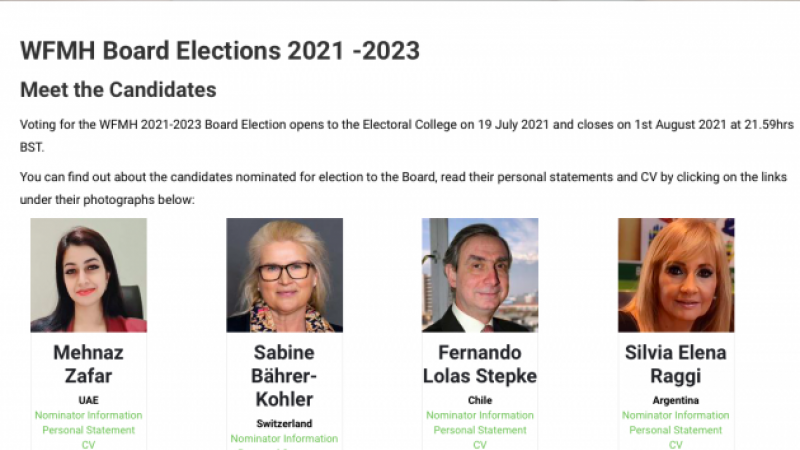Open Nominator Information for Fernando Lolas Stepke

[480, 415]
